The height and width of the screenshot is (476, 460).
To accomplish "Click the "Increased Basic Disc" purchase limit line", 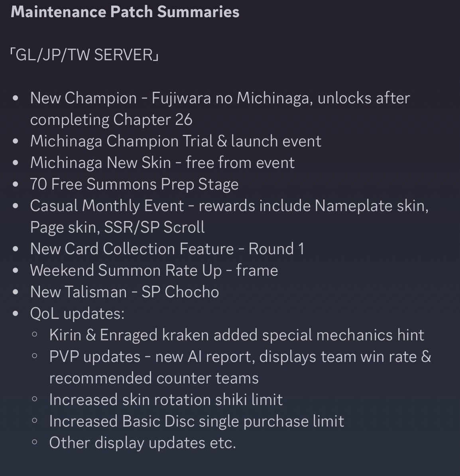I will pyautogui.click(x=197, y=421).
